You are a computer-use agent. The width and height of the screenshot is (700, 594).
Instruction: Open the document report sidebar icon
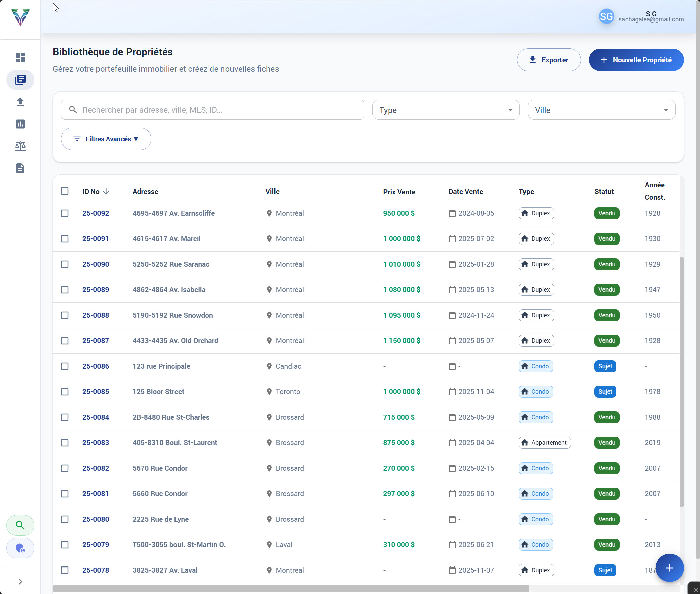click(x=20, y=168)
